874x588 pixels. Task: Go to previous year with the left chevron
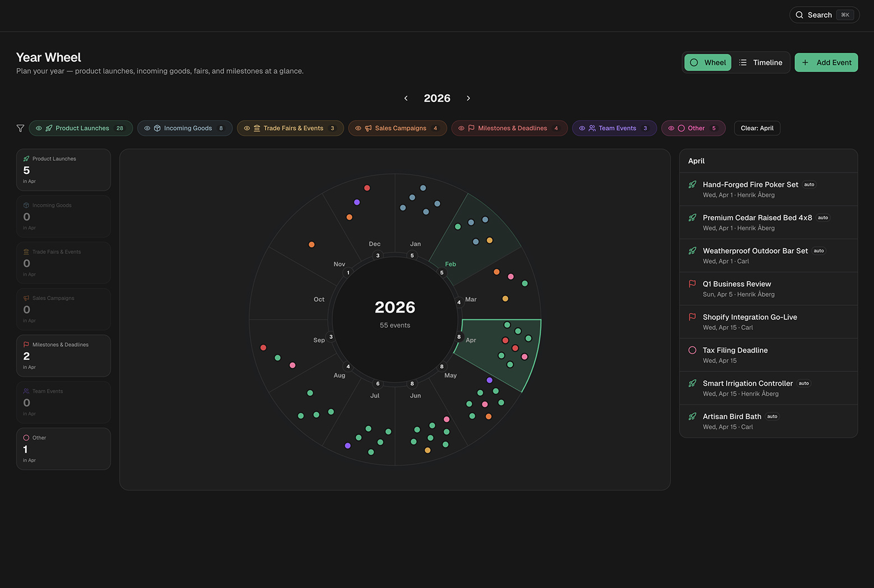click(406, 98)
